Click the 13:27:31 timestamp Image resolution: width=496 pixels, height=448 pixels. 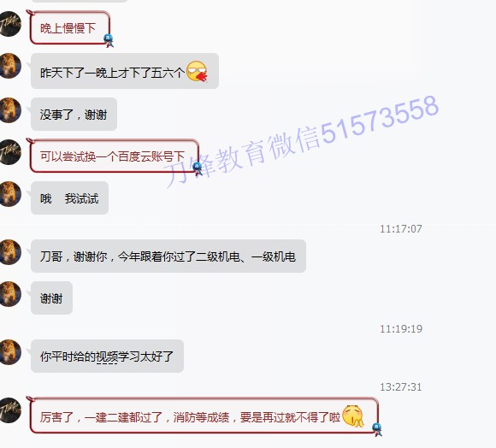(x=401, y=387)
